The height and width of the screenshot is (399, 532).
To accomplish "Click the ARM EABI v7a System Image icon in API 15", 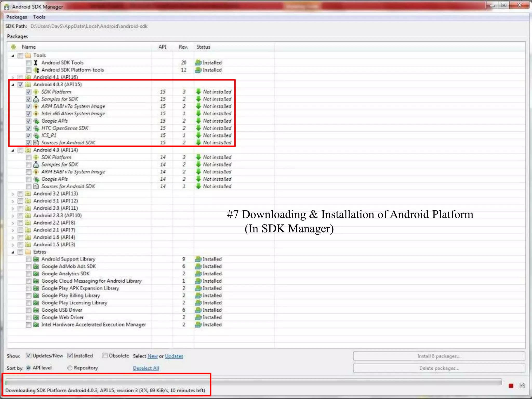I will click(36, 106).
